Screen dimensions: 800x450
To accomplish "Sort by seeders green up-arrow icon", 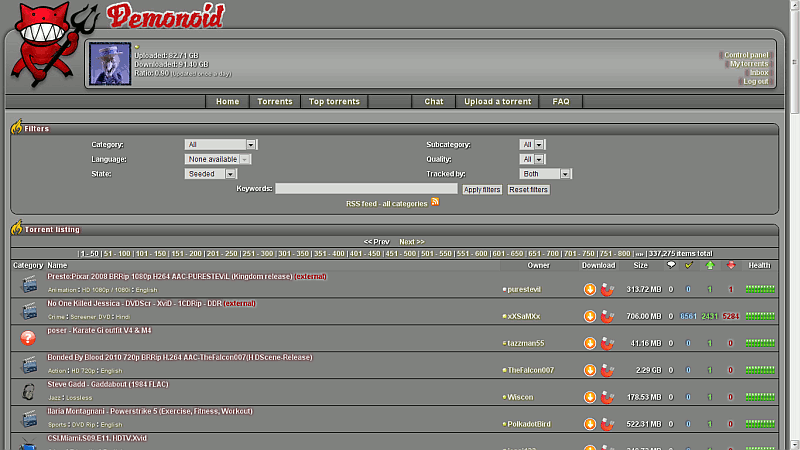I will [710, 265].
